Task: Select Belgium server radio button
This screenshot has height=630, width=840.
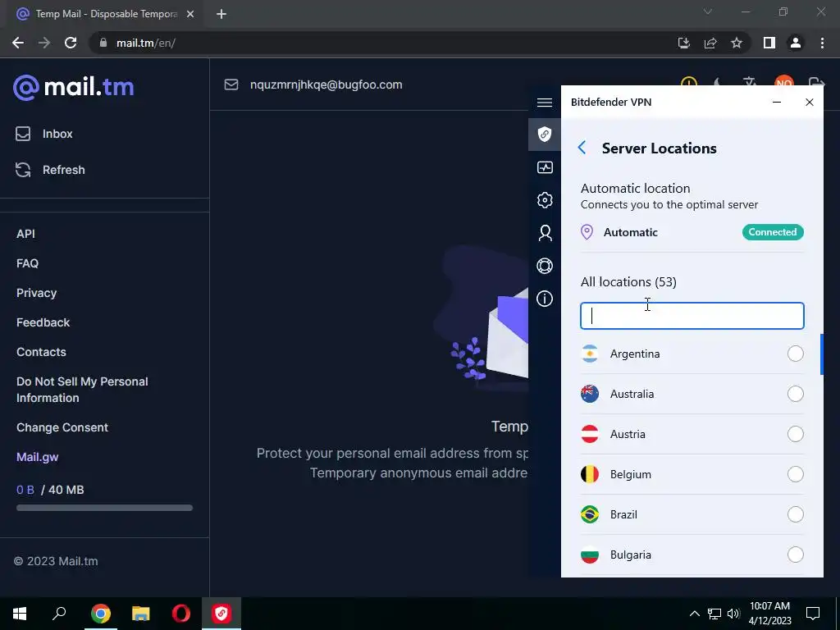Action: pyautogui.click(x=796, y=474)
